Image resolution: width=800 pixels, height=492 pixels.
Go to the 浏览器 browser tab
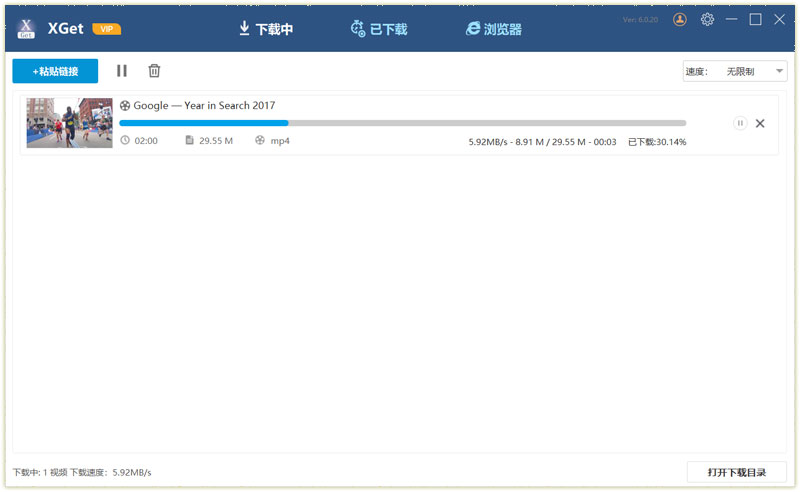pos(493,29)
